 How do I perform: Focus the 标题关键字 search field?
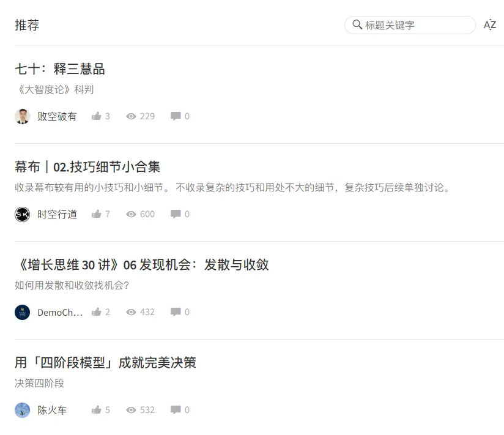(410, 25)
